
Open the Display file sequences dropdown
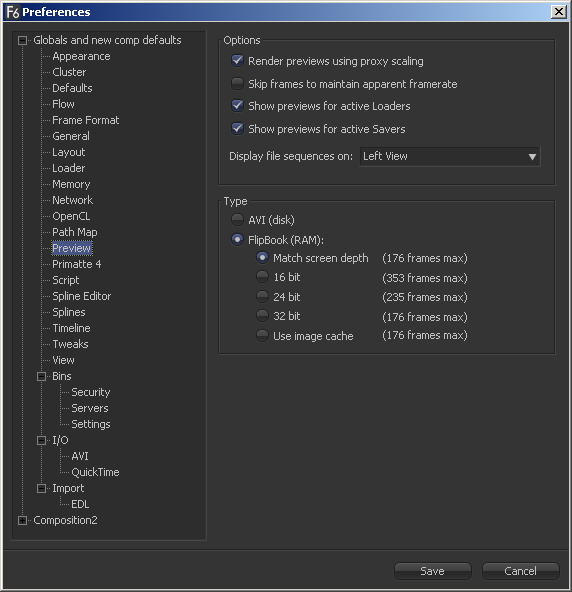(450, 156)
